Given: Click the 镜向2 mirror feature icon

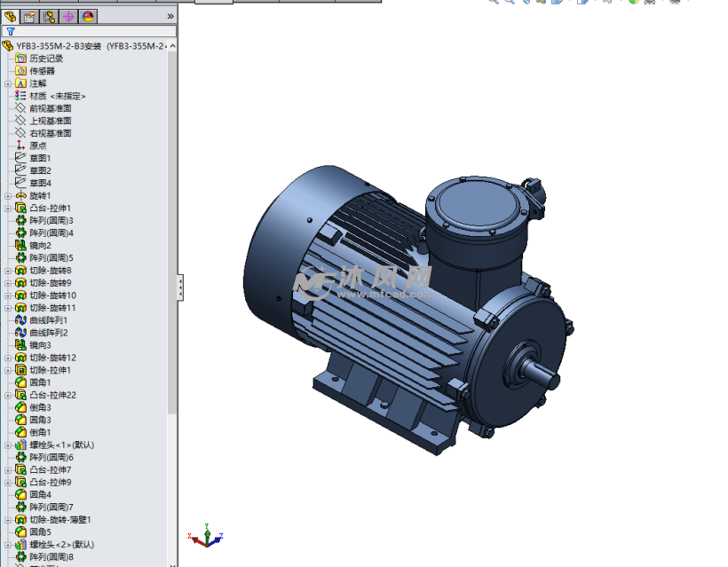Looking at the screenshot, I should 21,245.
